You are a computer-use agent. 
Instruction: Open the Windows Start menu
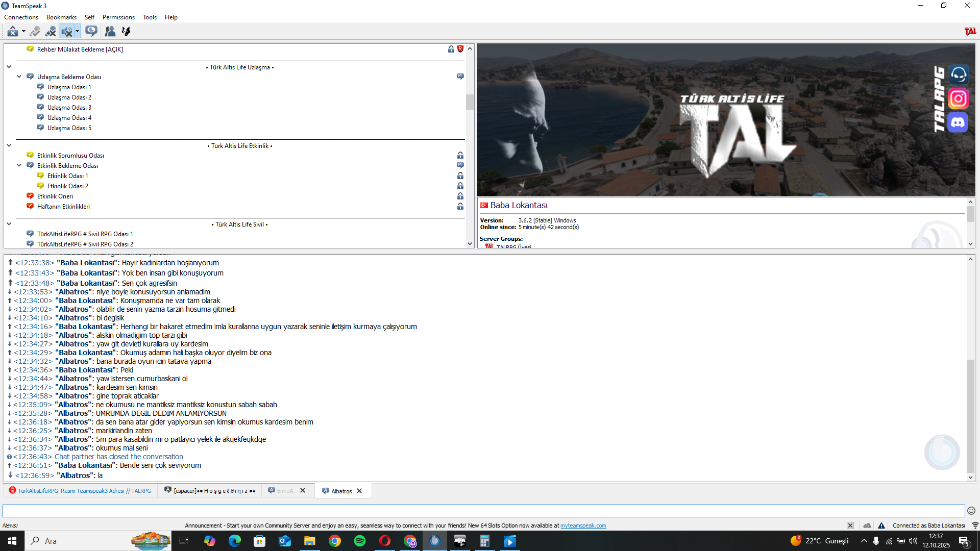pos(12,541)
